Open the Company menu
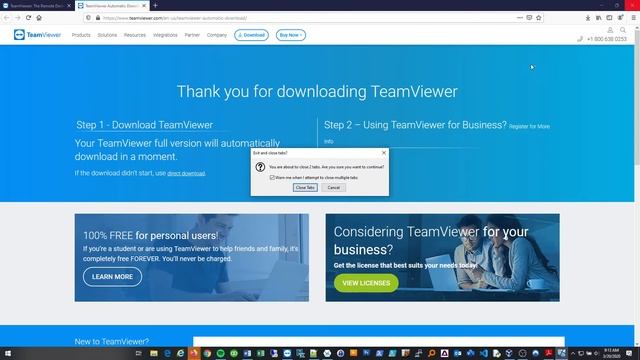This screenshot has height=360, width=640. tap(216, 35)
